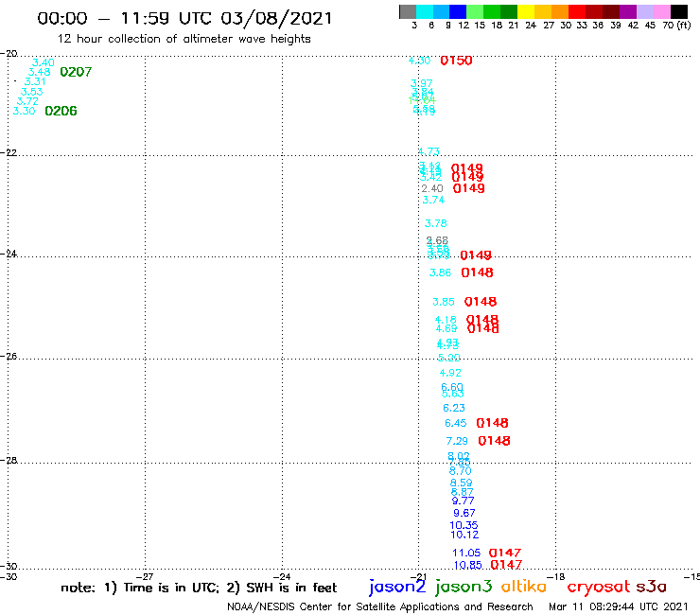The height and width of the screenshot is (615, 700).
Task: Choose the orange 27–30 ft swatch
Action: (x=560, y=11)
